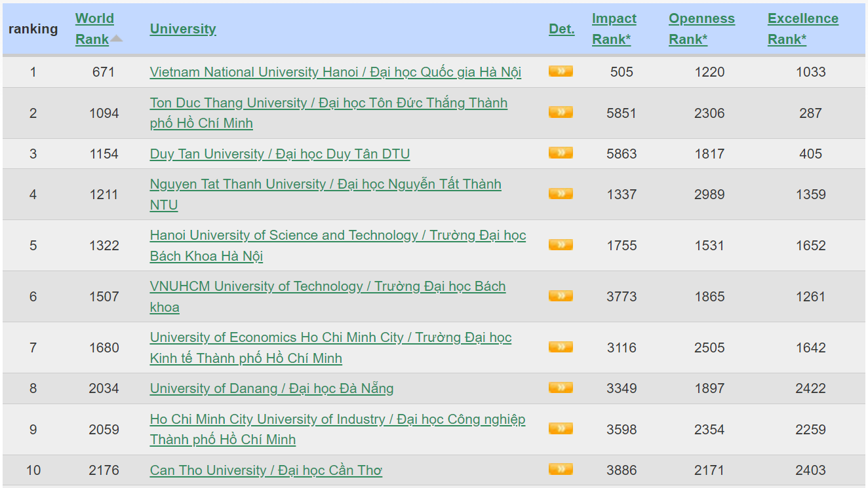Screen dimensions: 868x488
Task: Select impact rank value 1755
Action: coord(621,246)
